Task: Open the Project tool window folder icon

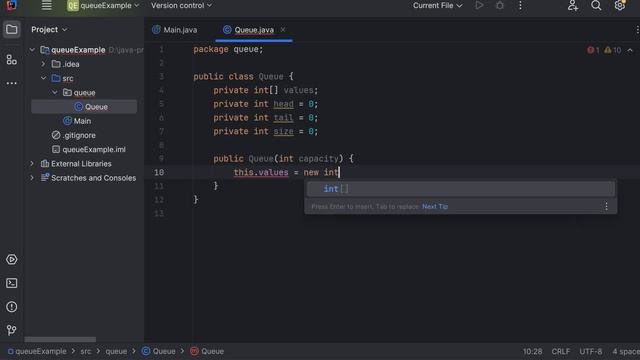Action: (11, 29)
